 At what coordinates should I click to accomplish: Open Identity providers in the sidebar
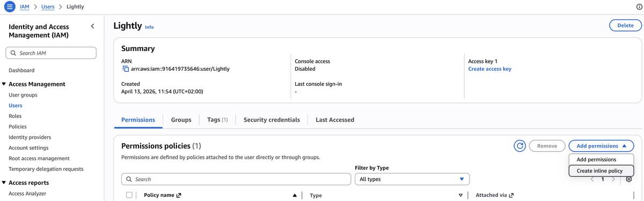coord(30,137)
